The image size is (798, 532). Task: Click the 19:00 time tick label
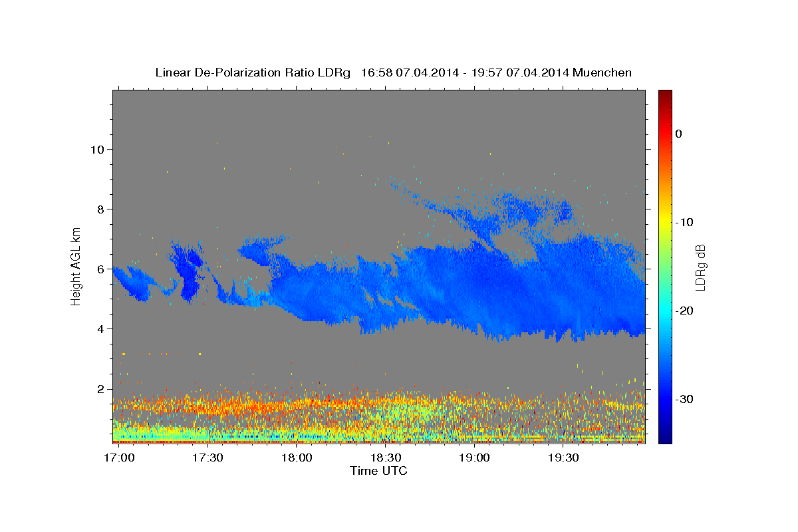pos(475,458)
